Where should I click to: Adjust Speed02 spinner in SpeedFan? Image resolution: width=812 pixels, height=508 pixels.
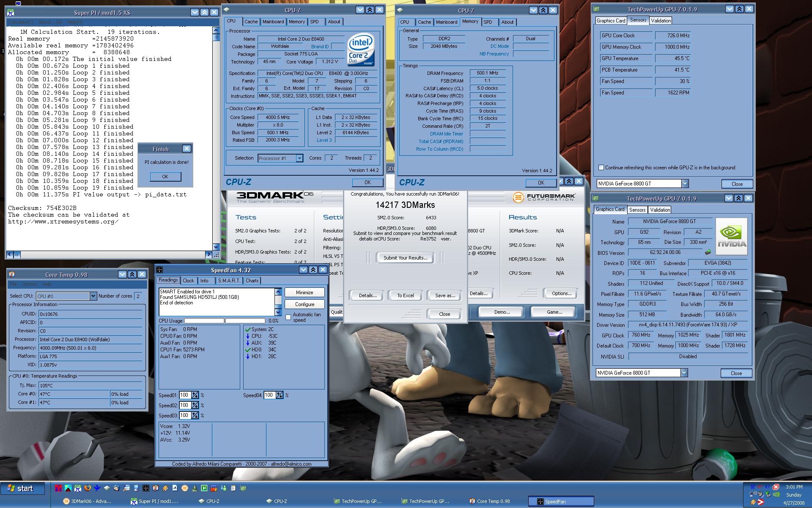point(195,405)
